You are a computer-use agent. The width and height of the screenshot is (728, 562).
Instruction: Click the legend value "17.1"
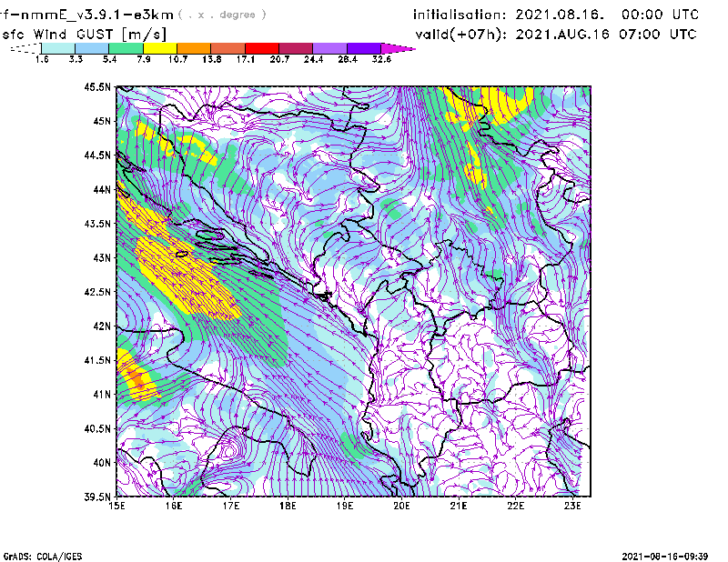pos(246,59)
